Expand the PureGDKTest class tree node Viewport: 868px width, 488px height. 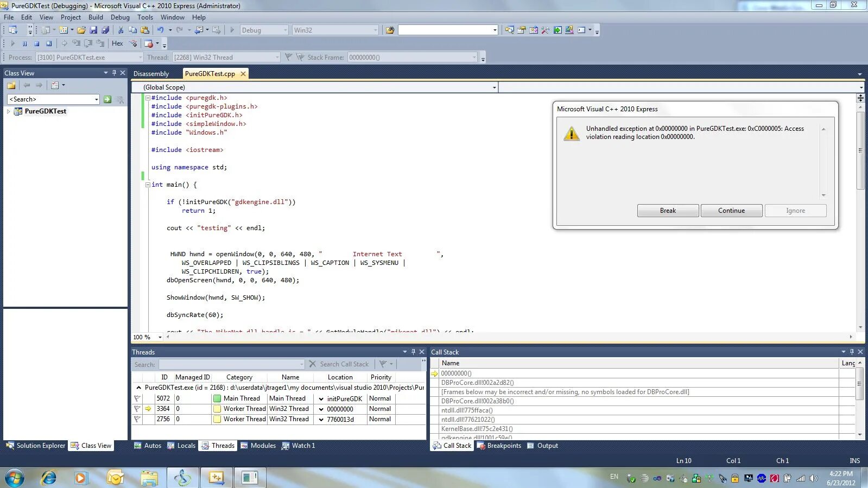click(8, 111)
